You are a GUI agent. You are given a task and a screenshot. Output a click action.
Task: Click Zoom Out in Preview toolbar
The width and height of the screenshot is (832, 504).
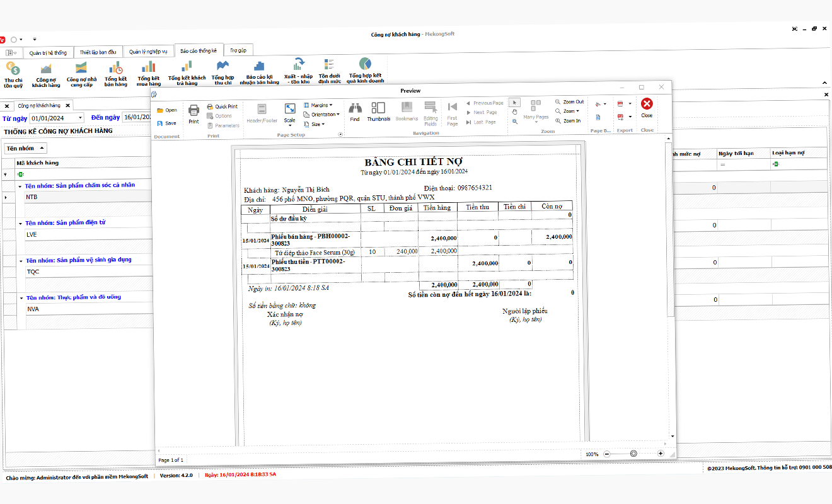569,102
